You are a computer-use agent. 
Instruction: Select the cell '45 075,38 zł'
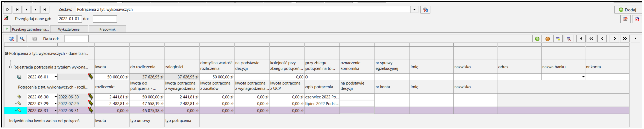point(147,111)
